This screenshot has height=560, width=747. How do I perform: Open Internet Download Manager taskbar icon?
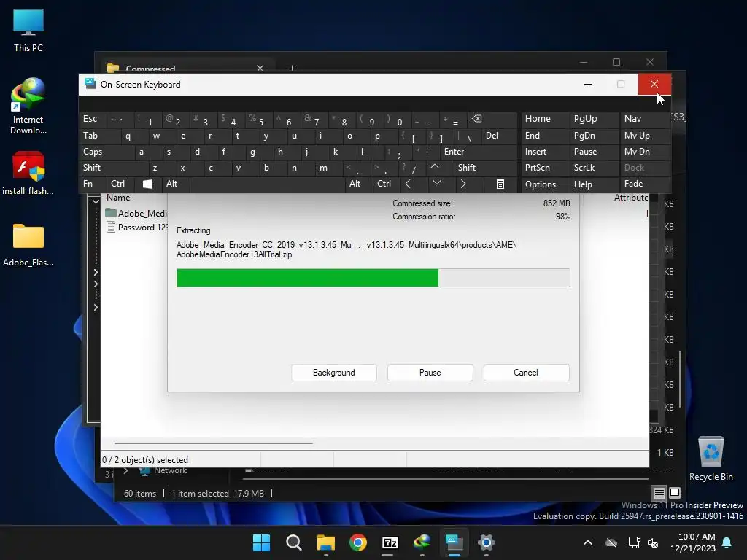coord(422,542)
